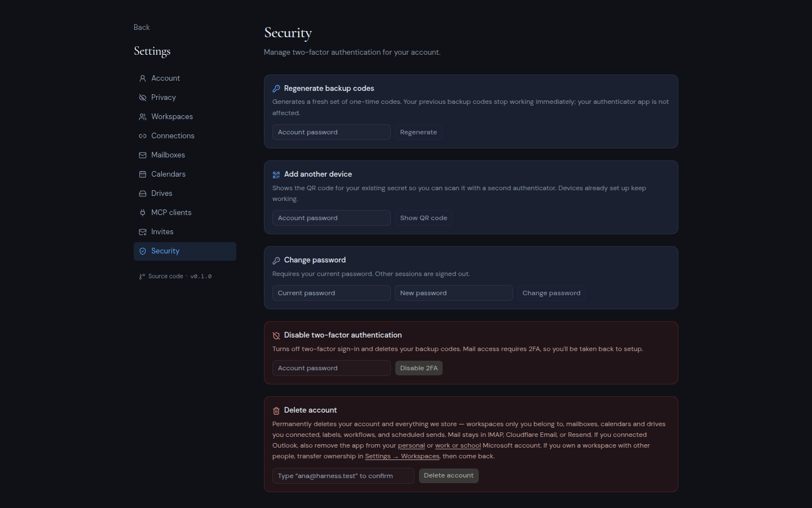Image resolution: width=812 pixels, height=508 pixels.
Task: Click the trash icon beside Delete account
Action: 276,411
